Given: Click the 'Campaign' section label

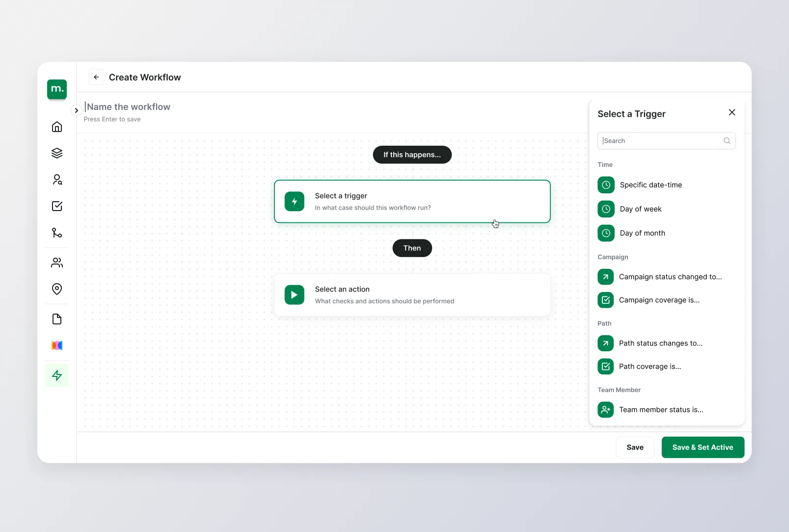Looking at the screenshot, I should [x=613, y=257].
